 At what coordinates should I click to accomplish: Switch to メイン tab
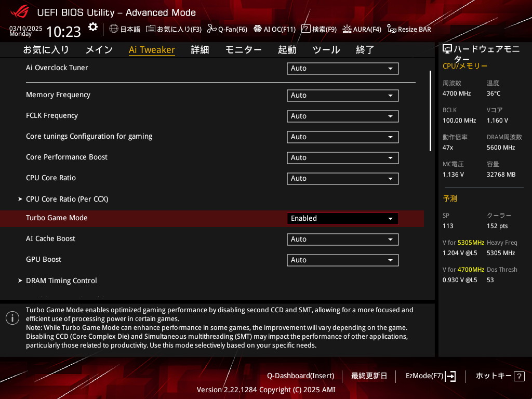click(x=99, y=50)
